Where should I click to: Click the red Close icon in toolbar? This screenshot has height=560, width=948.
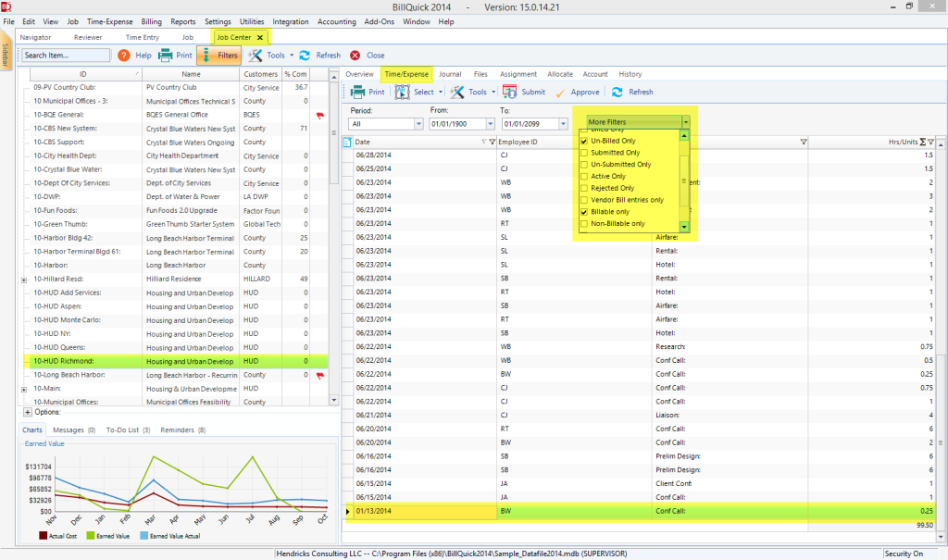355,55
